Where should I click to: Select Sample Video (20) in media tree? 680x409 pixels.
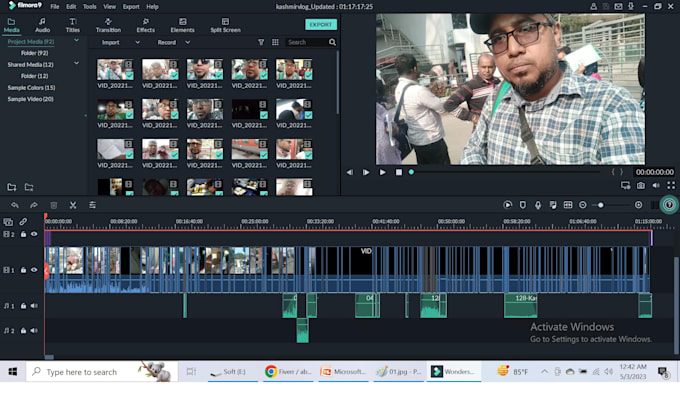click(30, 99)
